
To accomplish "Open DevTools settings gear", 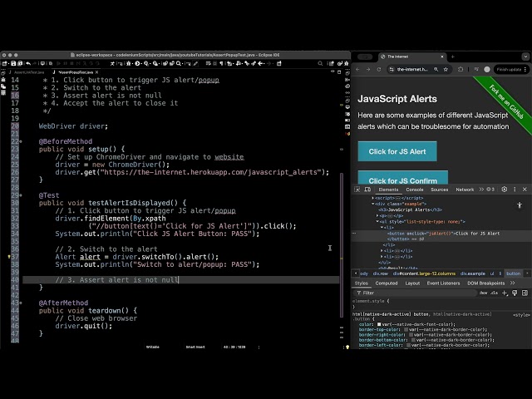I will tap(505, 190).
